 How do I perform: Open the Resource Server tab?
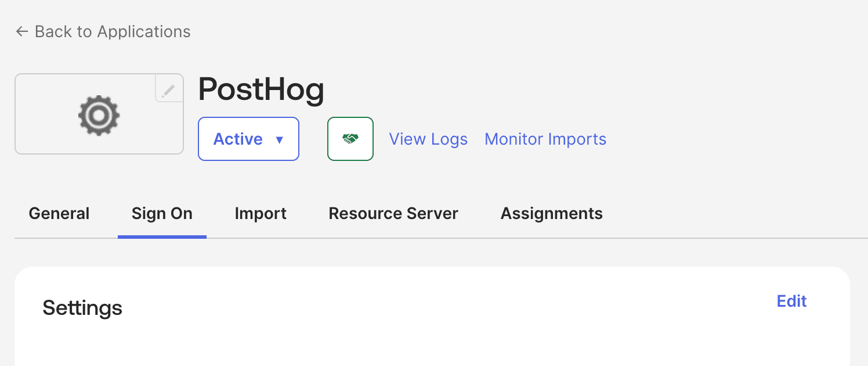[393, 214]
